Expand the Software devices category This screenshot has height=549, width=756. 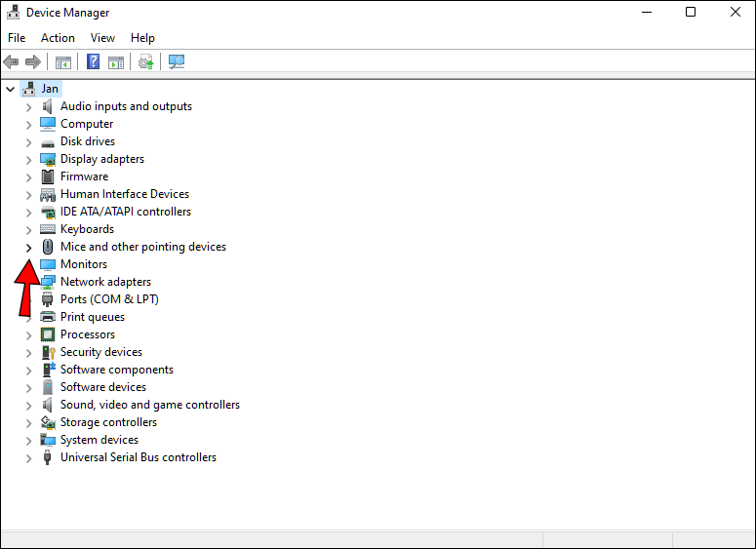28,388
